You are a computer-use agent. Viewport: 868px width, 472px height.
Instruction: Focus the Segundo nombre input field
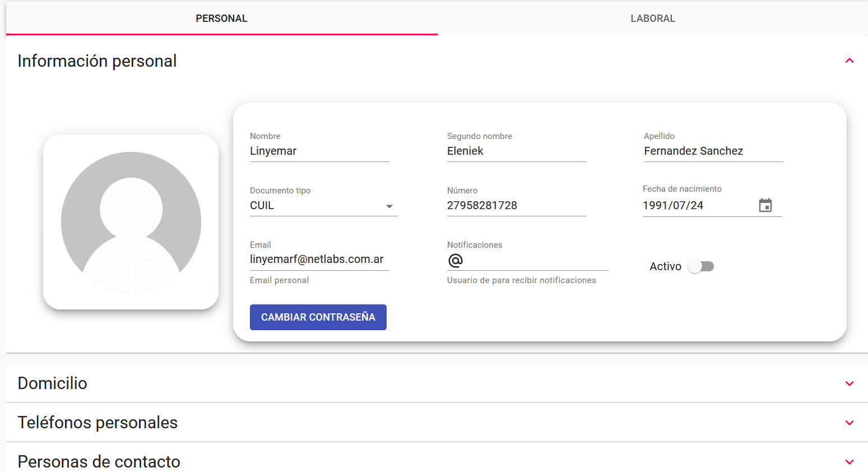(516, 151)
